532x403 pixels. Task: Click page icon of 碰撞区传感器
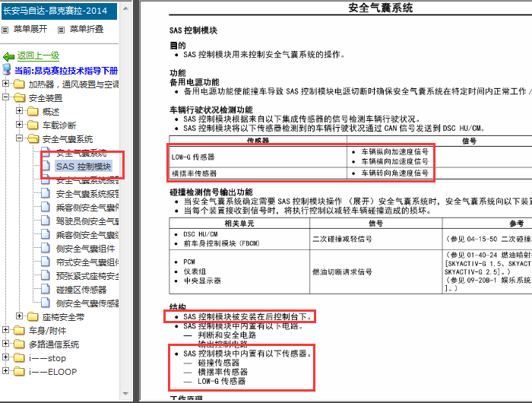[x=46, y=289]
